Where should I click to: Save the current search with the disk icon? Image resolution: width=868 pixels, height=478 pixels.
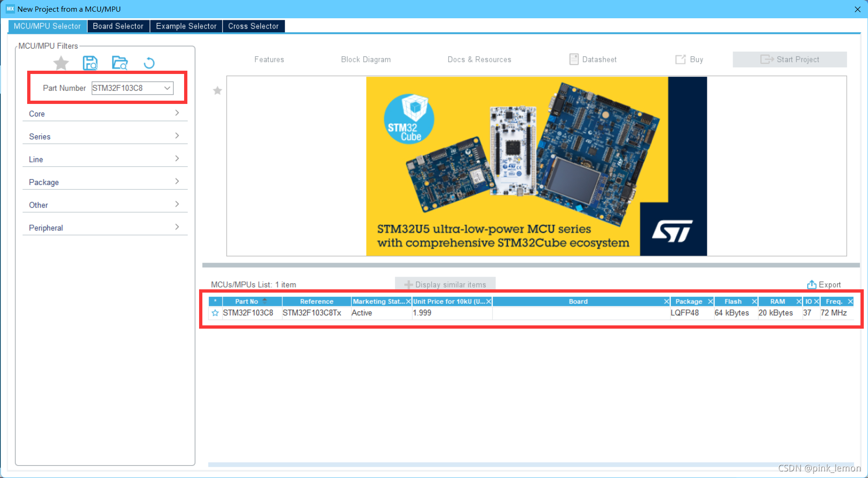click(90, 63)
